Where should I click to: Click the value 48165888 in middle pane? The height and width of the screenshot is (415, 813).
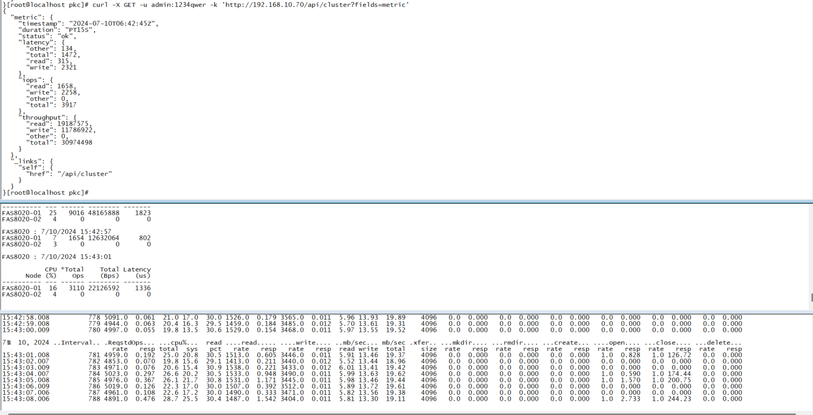(x=103, y=213)
